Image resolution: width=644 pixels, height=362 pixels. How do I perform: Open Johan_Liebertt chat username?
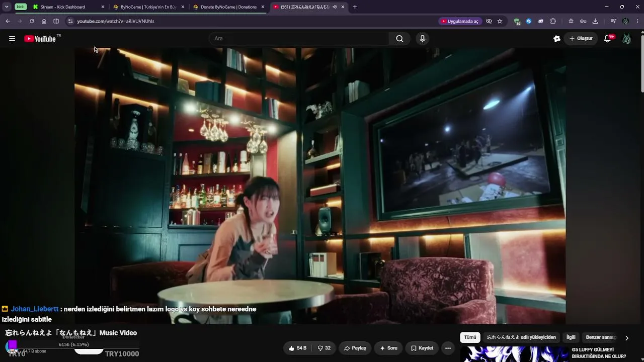[35, 309]
